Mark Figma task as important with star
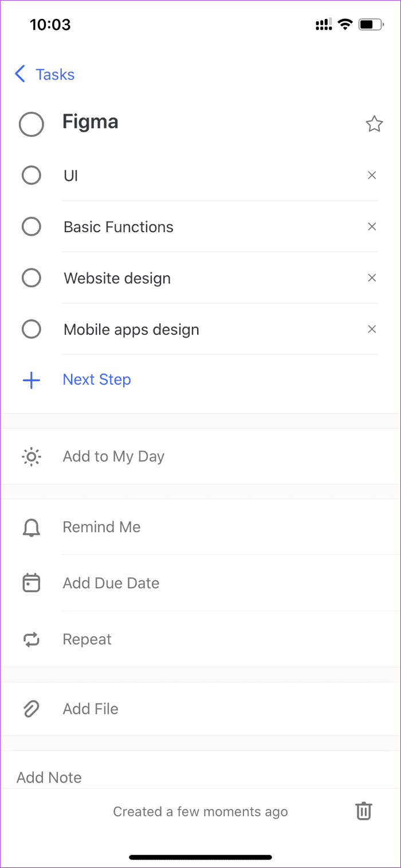 click(x=374, y=124)
